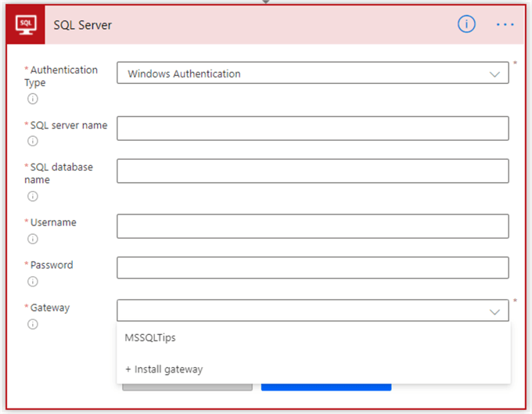
Task: Show info tooltip for SQL database name
Action: point(33,196)
